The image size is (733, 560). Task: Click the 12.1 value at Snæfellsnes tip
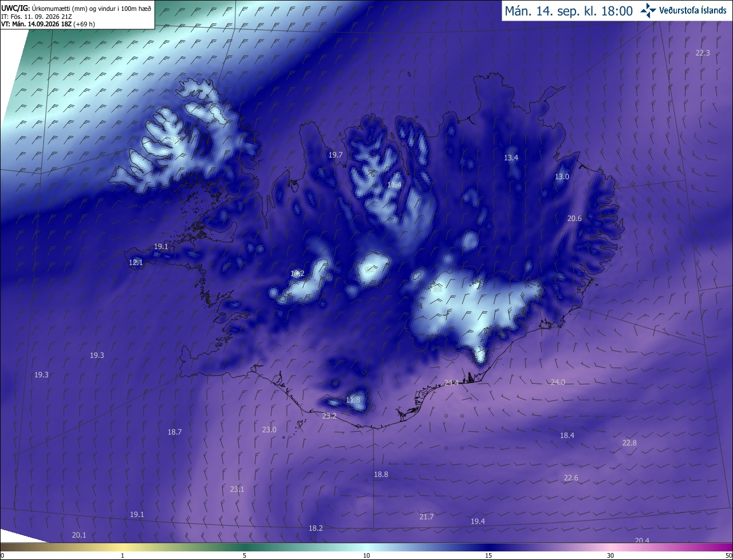pos(136,262)
